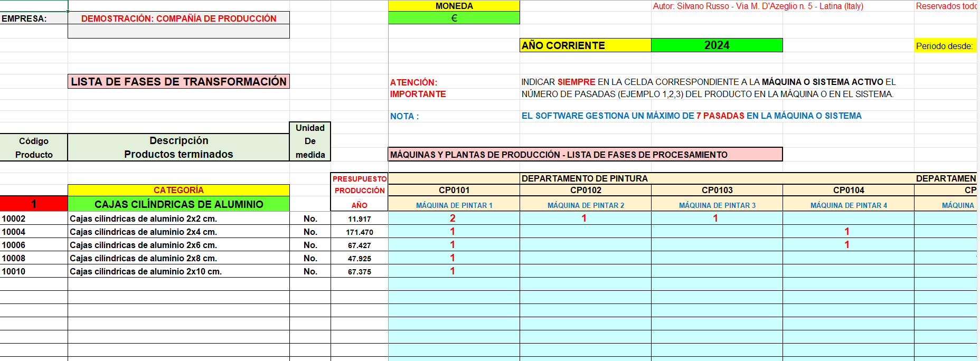
Task: Select passes value 2 for product 10002 on CP0101
Action: point(454,218)
